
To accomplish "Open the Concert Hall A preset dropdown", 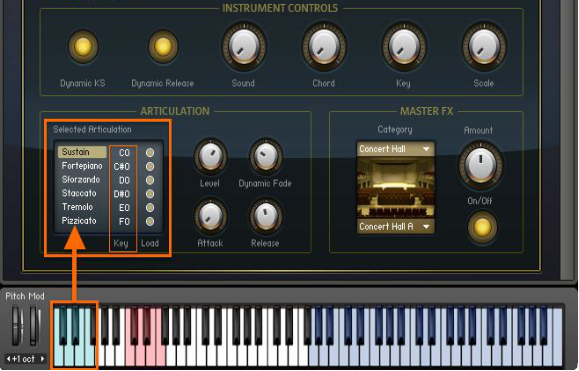I will [395, 226].
